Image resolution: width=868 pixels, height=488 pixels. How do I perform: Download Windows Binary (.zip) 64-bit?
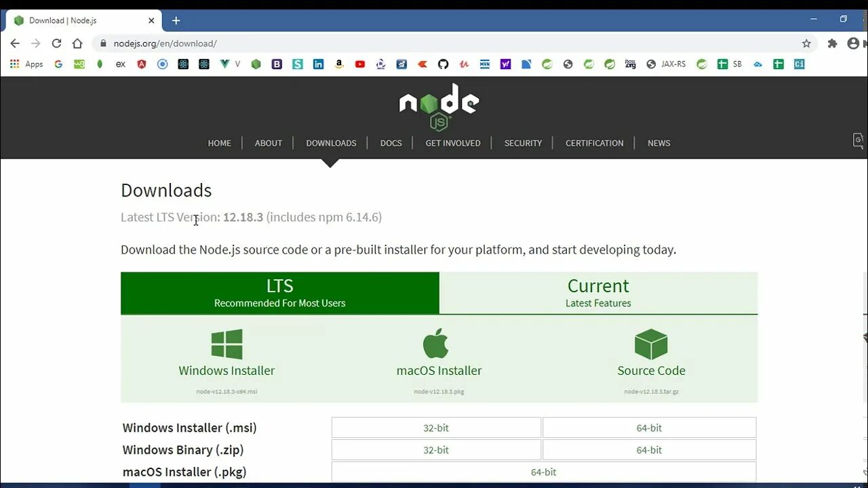pyautogui.click(x=649, y=449)
